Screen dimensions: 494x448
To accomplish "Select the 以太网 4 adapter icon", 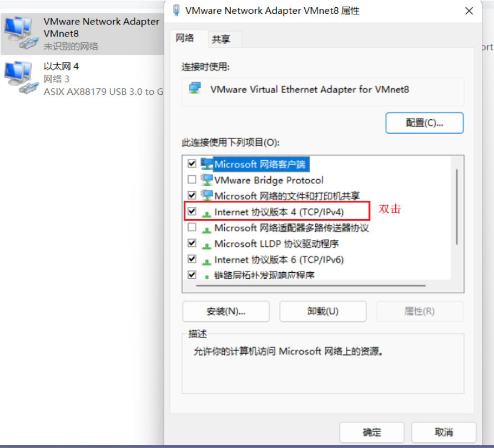I will 21,78.
